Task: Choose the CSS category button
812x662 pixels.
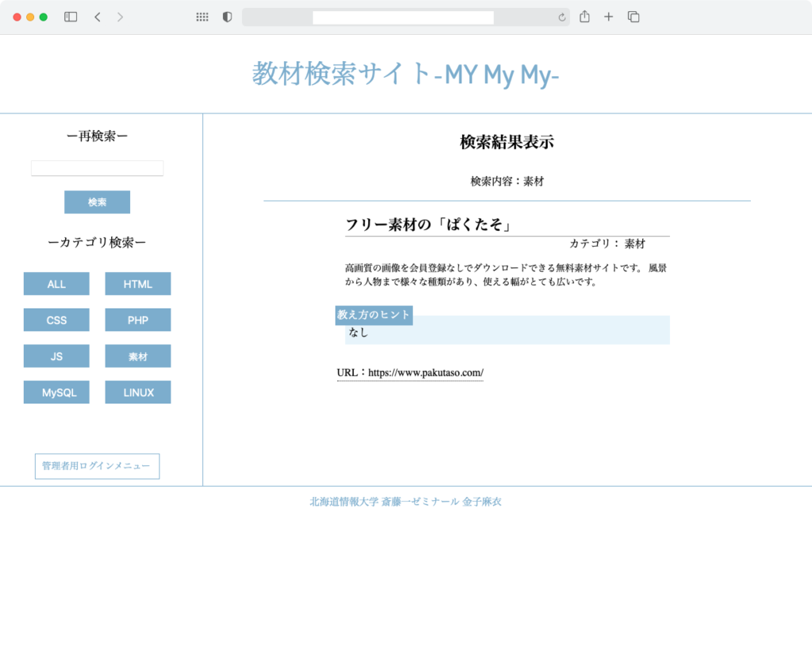Action: coord(56,320)
